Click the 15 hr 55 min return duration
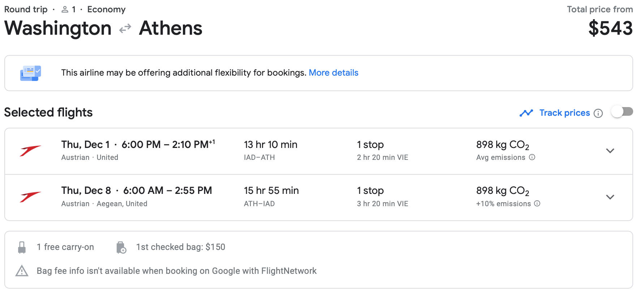 click(271, 191)
